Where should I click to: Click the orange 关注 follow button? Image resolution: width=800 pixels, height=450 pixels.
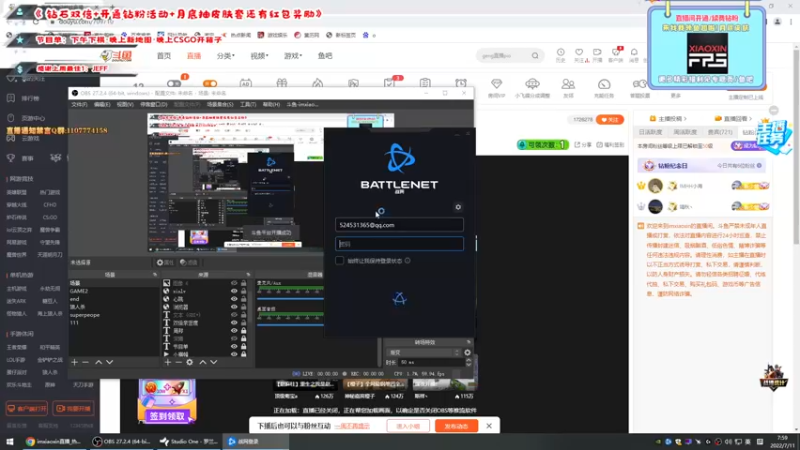610,119
